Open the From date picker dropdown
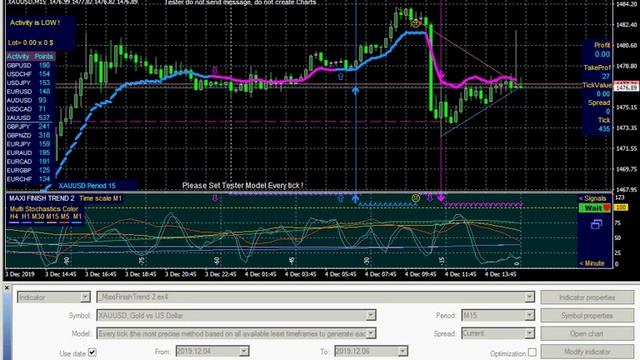The width and height of the screenshot is (640, 360). coord(244,351)
